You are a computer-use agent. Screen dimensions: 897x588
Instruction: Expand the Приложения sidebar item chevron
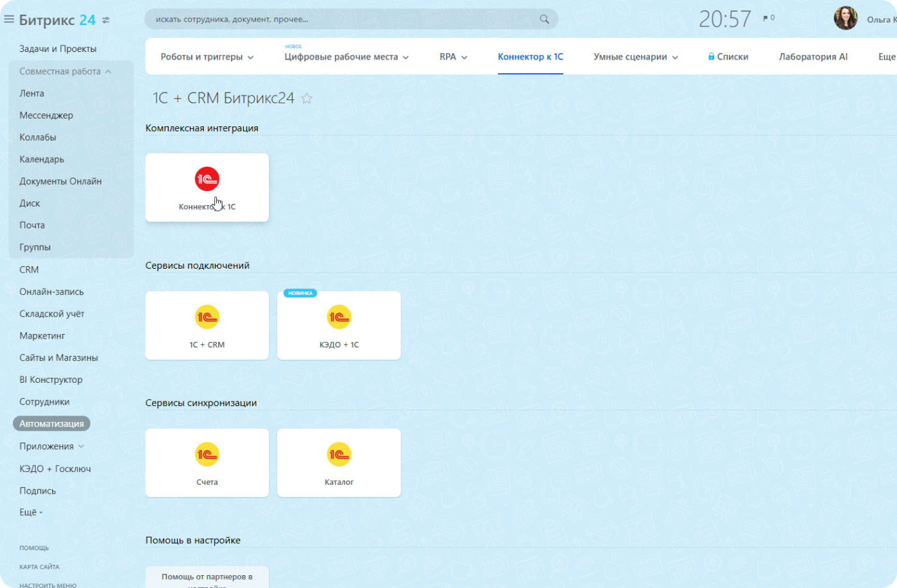81,446
